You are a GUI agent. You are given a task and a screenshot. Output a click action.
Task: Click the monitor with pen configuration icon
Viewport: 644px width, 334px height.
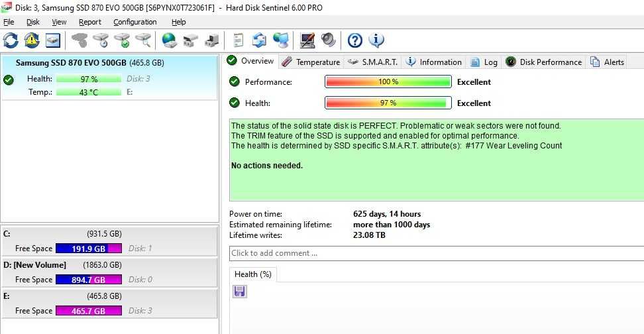[307, 40]
